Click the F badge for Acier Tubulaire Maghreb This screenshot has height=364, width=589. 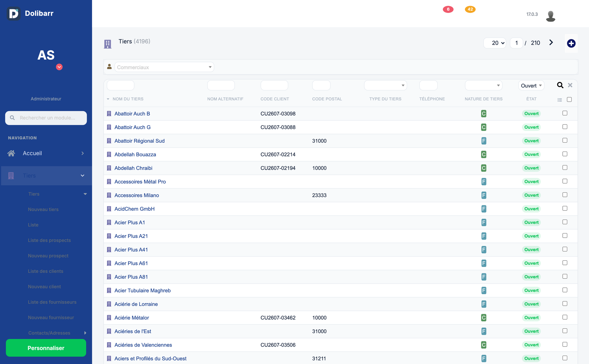click(484, 291)
